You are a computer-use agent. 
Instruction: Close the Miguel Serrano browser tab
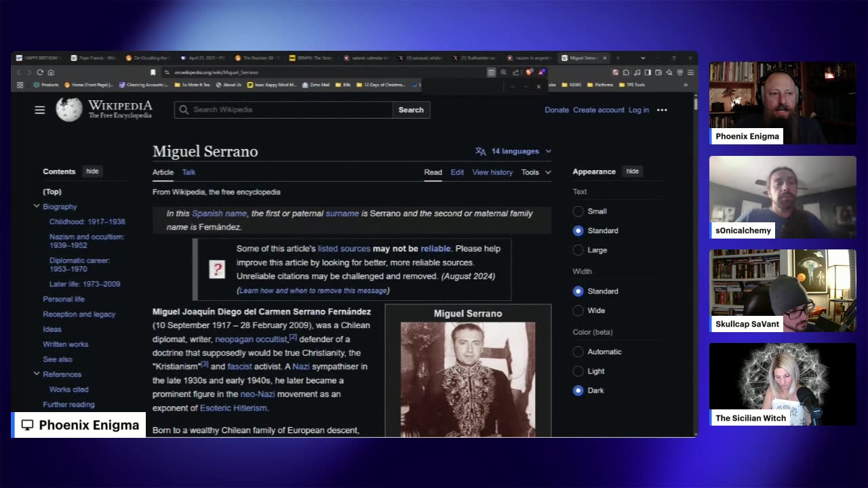pos(605,58)
